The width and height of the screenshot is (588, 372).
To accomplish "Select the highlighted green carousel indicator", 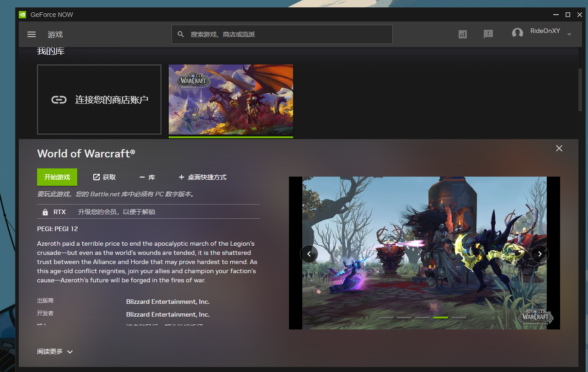I will point(441,317).
